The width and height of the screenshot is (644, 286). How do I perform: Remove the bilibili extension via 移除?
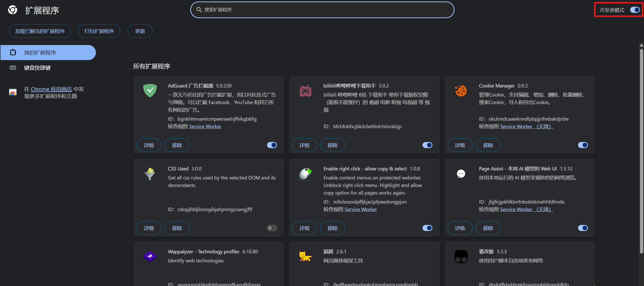332,145
